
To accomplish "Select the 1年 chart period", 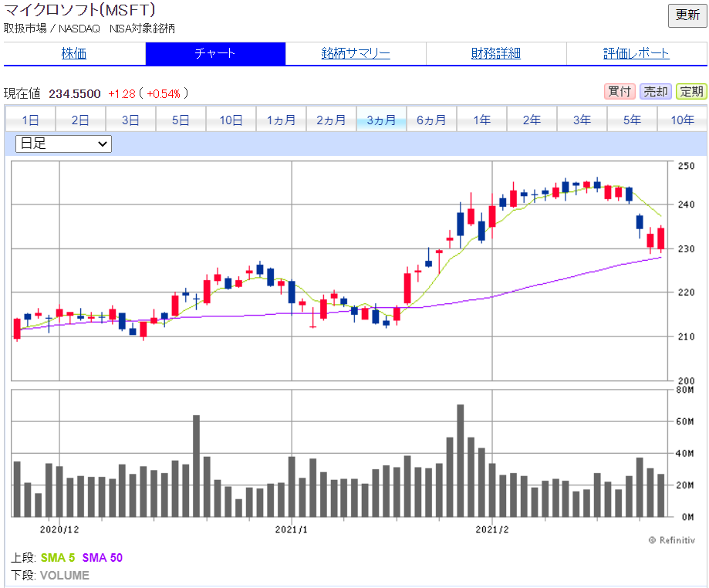I will [481, 120].
